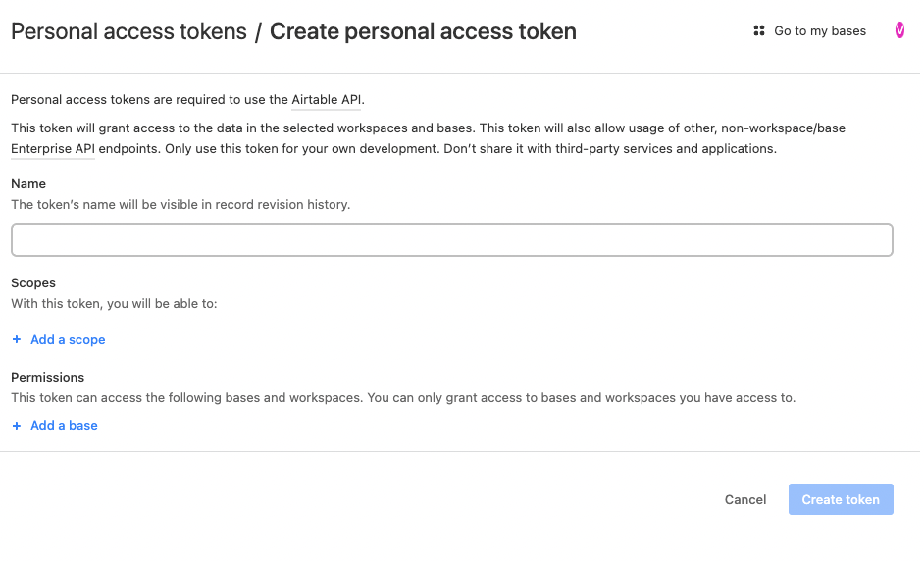This screenshot has width=924, height=561.
Task: Open the Airtable API link
Action: [327, 100]
